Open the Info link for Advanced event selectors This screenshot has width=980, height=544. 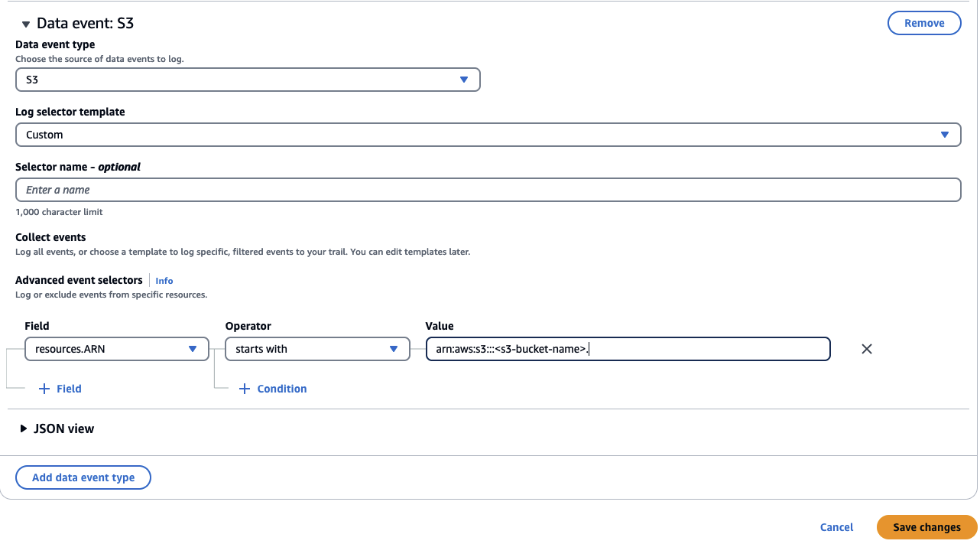164,281
